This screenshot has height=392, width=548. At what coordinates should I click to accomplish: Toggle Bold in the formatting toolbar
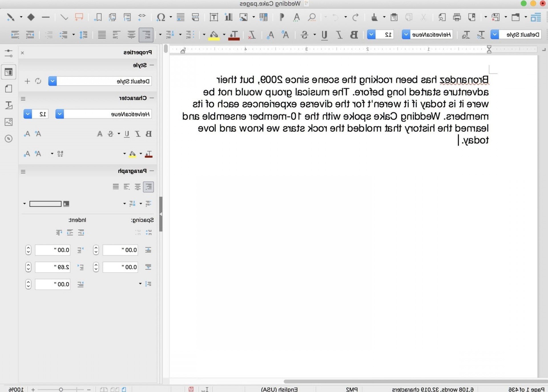[x=354, y=35]
